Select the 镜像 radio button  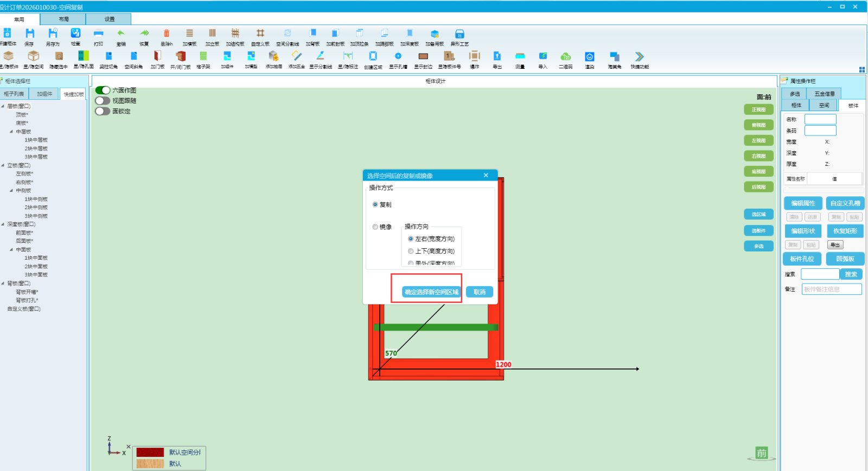(375, 227)
